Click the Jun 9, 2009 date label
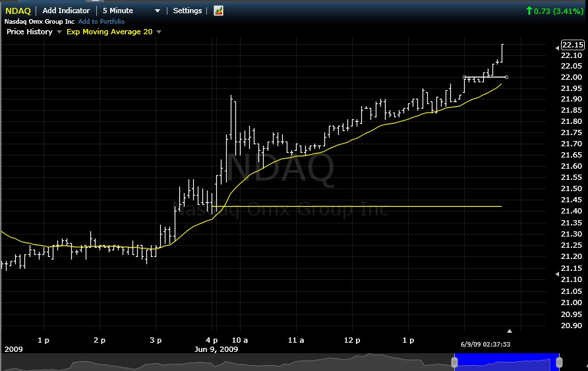 (x=216, y=349)
